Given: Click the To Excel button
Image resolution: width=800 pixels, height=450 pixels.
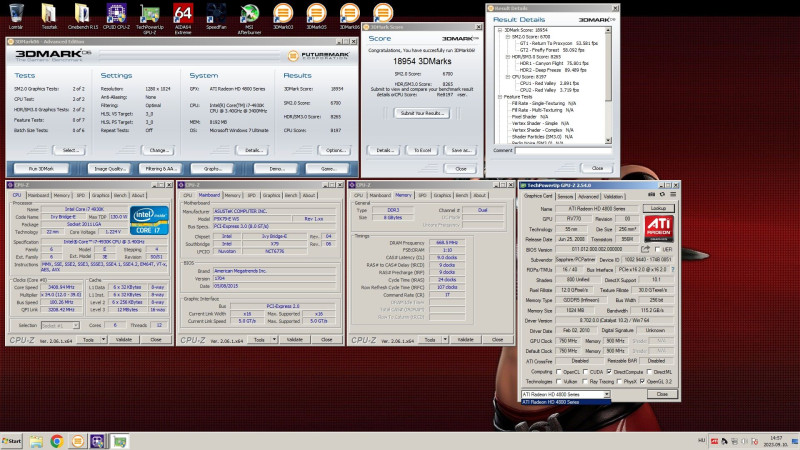Looking at the screenshot, I should point(422,150).
